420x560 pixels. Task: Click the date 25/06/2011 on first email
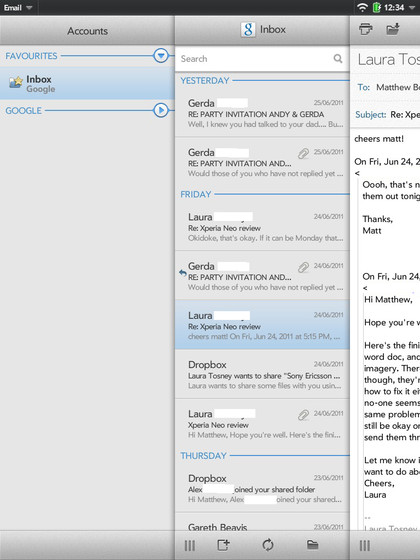[328, 103]
